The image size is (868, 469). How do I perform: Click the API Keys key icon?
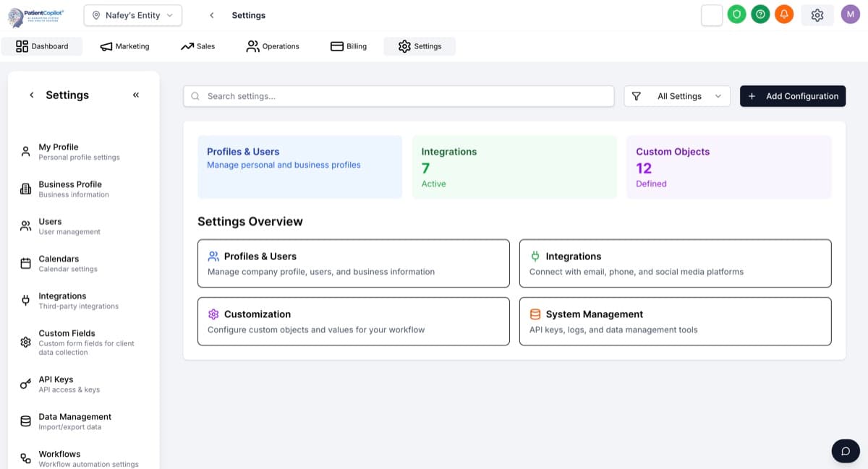pos(25,384)
